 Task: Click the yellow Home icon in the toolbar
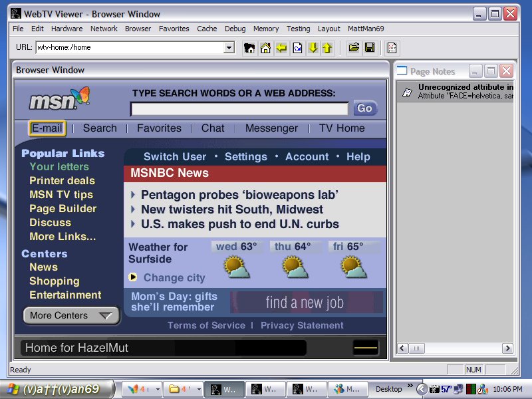(265, 48)
